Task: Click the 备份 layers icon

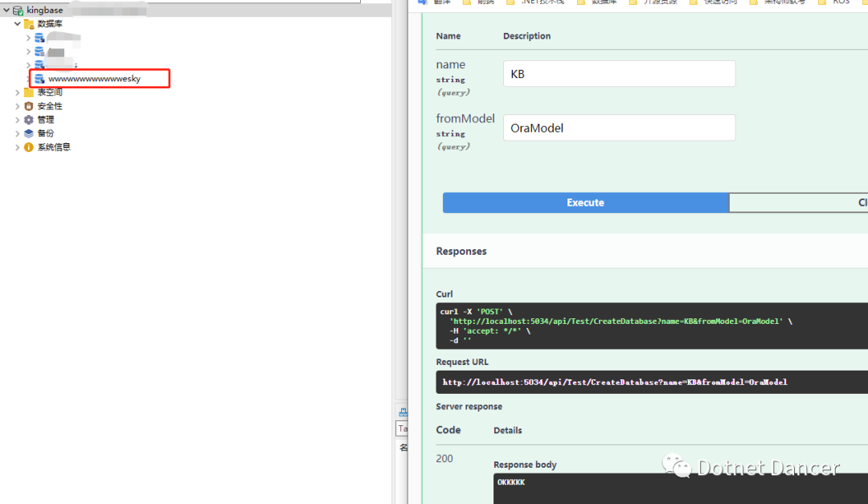Action: tap(29, 133)
